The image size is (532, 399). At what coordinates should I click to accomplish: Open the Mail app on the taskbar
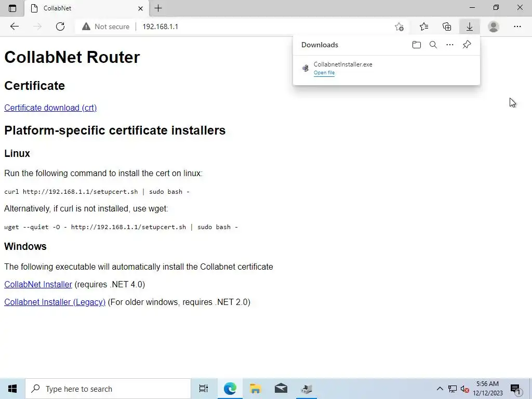click(281, 389)
